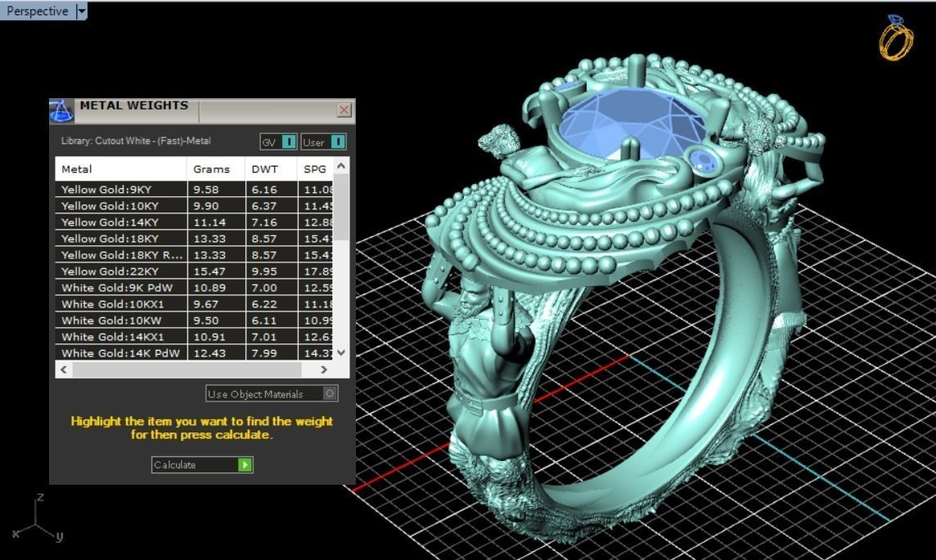
Task: Enable the Use Object Materials option
Action: 272,393
